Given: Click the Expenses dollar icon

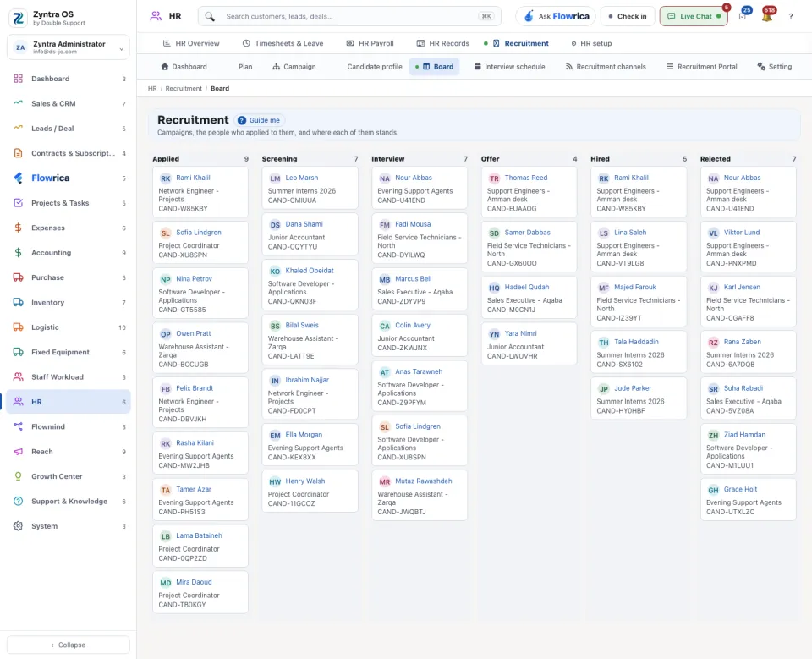Looking at the screenshot, I should click(x=18, y=228).
